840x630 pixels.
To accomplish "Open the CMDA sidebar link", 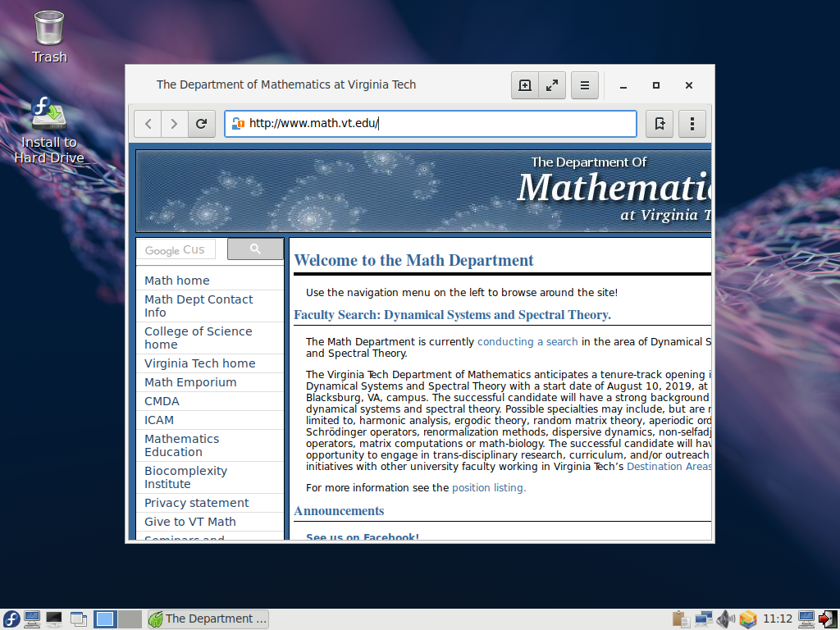I will [162, 401].
